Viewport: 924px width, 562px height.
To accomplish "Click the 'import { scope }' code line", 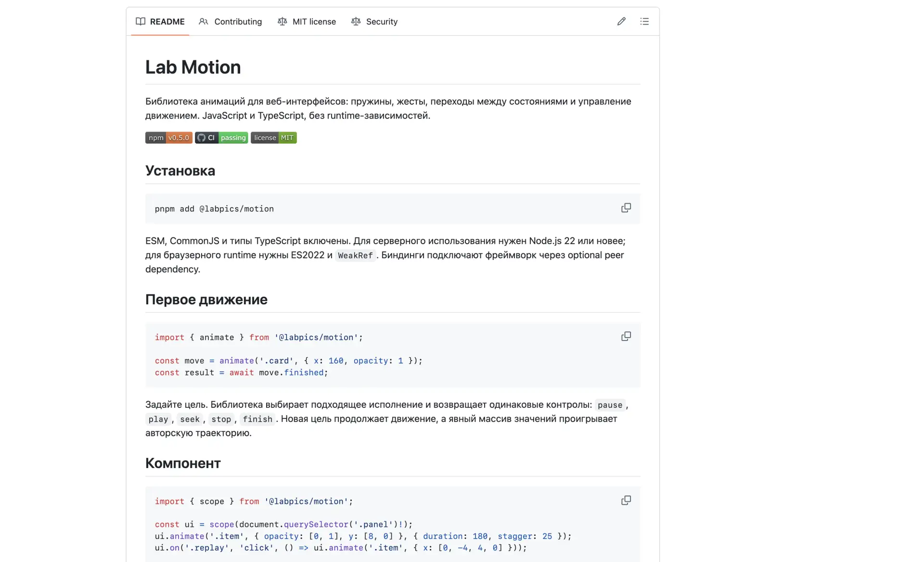I will pyautogui.click(x=254, y=501).
